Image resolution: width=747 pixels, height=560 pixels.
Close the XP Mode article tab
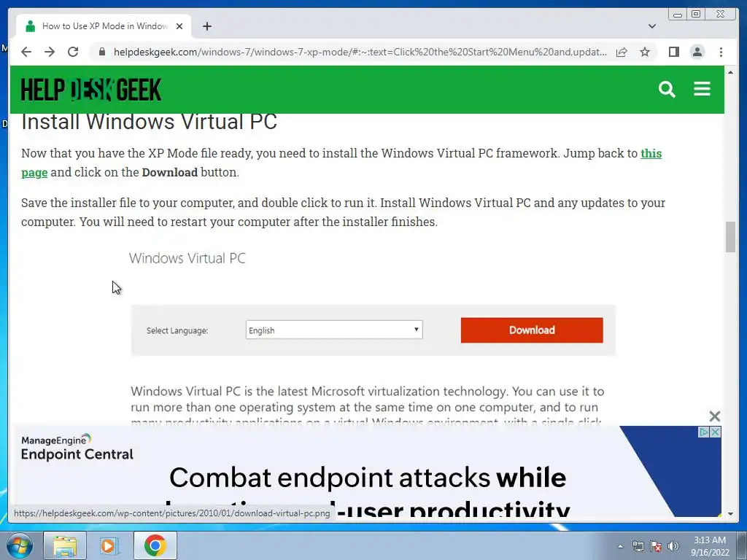179,26
